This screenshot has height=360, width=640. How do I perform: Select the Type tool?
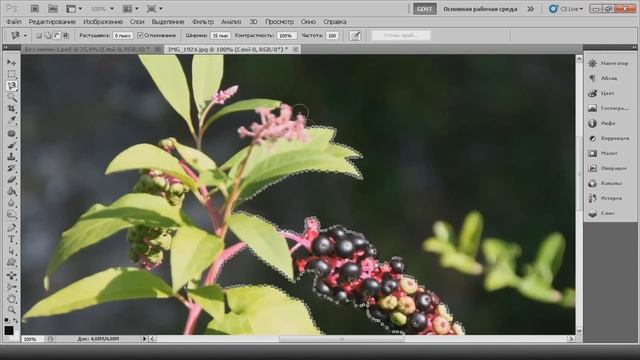[x=11, y=239]
